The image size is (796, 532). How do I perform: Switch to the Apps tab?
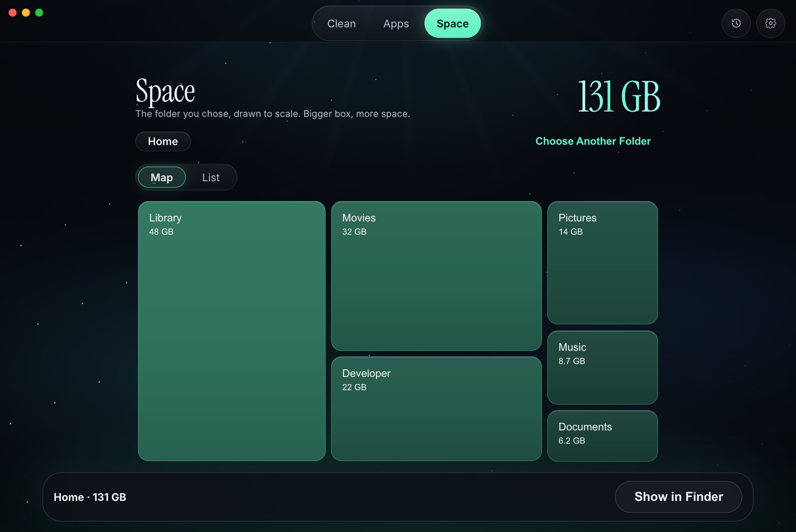point(396,24)
